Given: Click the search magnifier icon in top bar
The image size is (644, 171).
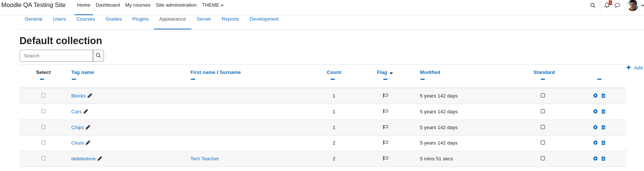Looking at the screenshot, I should click(x=593, y=5).
